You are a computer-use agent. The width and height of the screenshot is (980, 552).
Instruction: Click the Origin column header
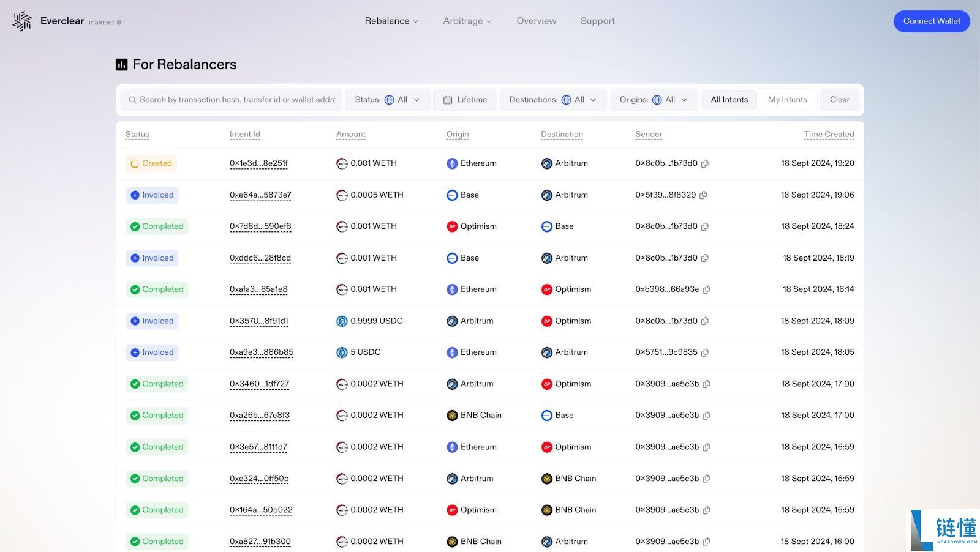[x=458, y=135]
